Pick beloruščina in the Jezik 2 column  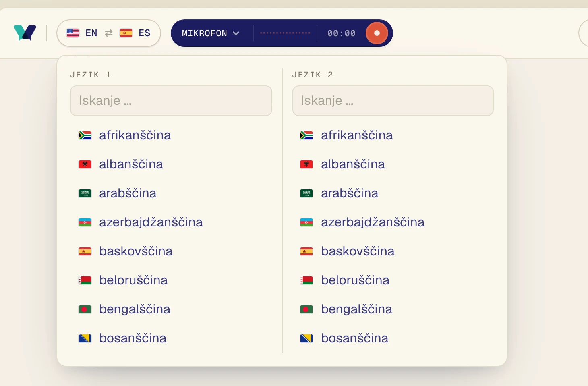tap(393, 280)
